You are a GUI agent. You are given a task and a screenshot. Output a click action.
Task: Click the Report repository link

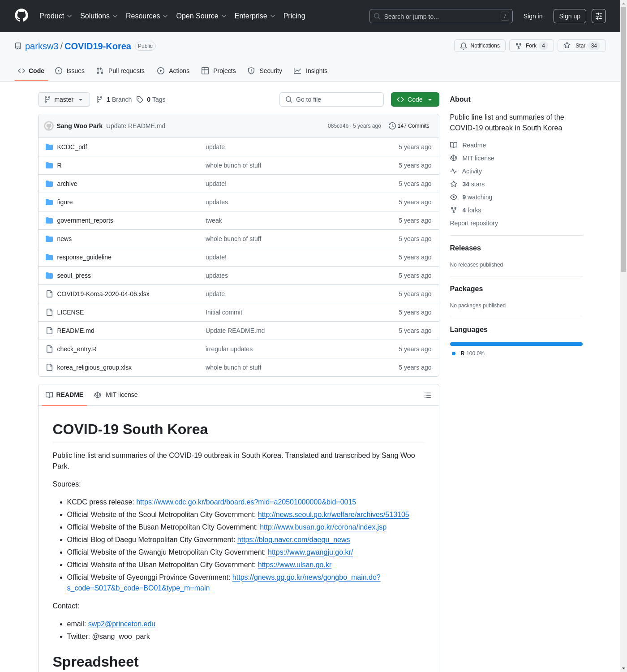(474, 223)
